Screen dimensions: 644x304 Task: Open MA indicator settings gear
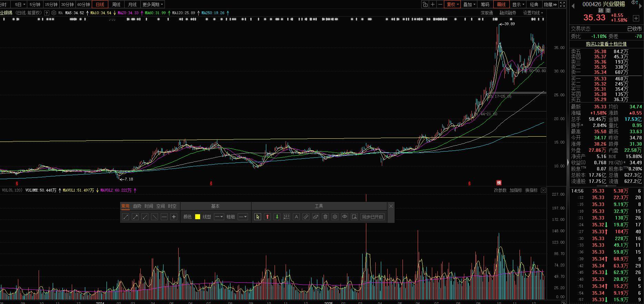(54, 13)
